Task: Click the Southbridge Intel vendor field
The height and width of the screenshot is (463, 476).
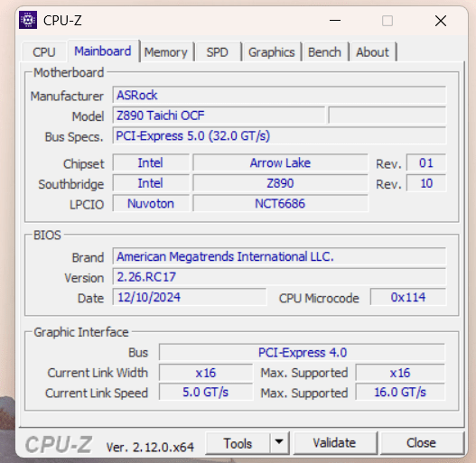Action: [151, 183]
